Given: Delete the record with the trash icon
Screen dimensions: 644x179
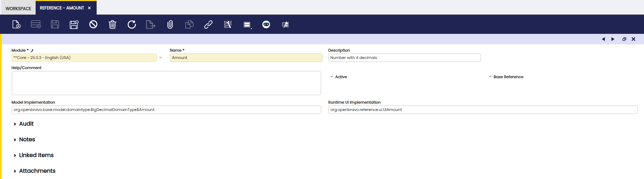Looking at the screenshot, I should pyautogui.click(x=112, y=24).
